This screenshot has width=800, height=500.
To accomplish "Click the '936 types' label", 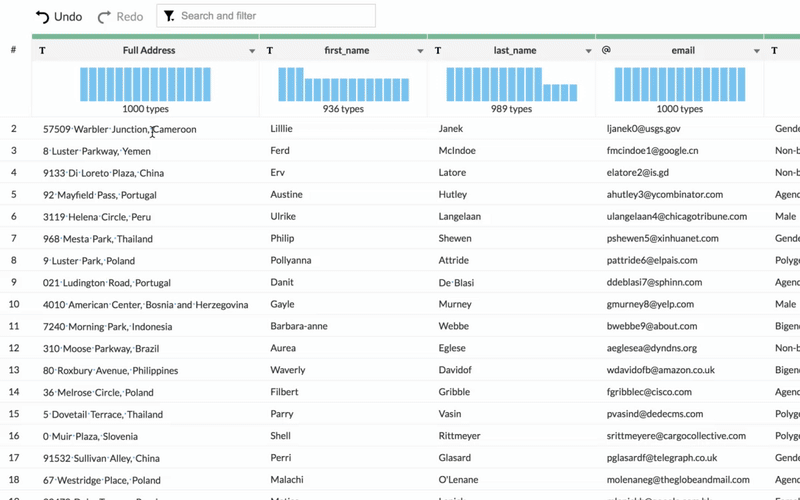I will pyautogui.click(x=343, y=109).
